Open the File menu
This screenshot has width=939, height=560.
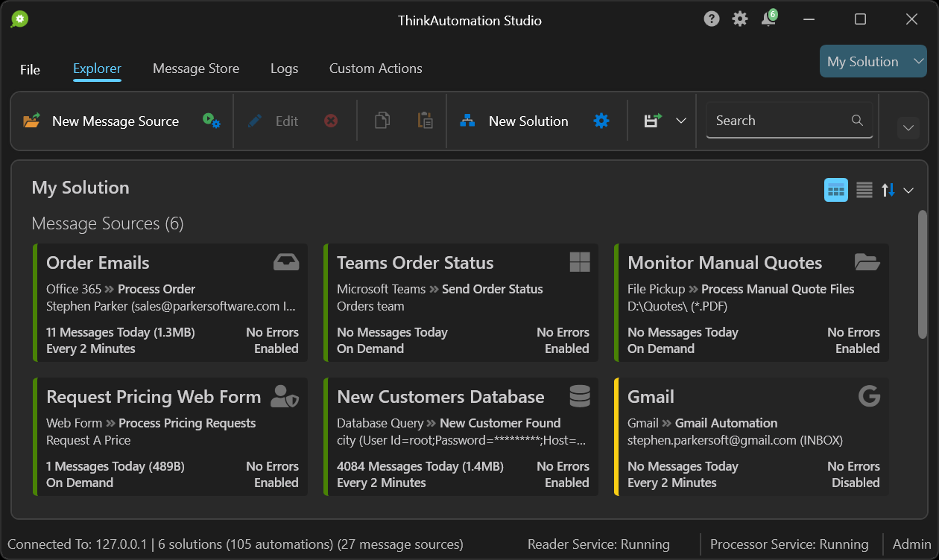point(30,69)
